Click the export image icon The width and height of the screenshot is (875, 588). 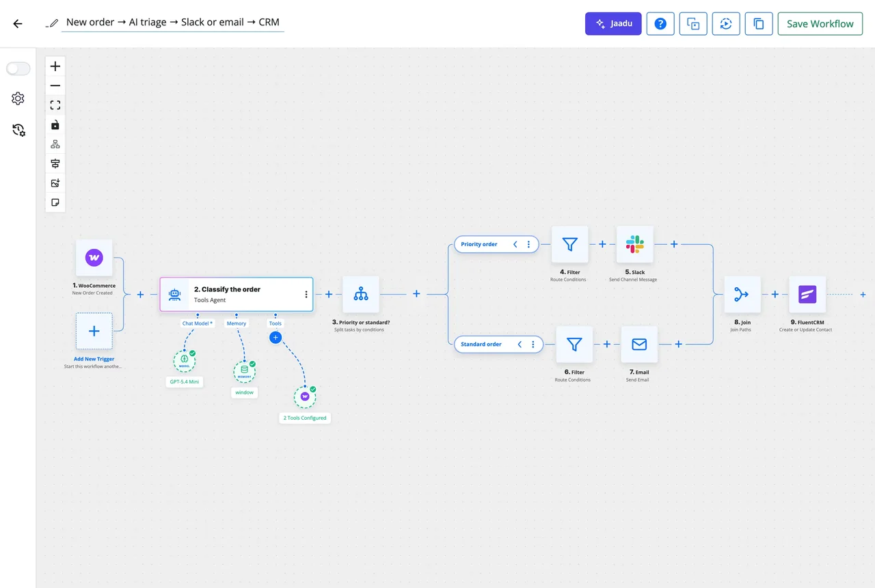click(x=55, y=183)
